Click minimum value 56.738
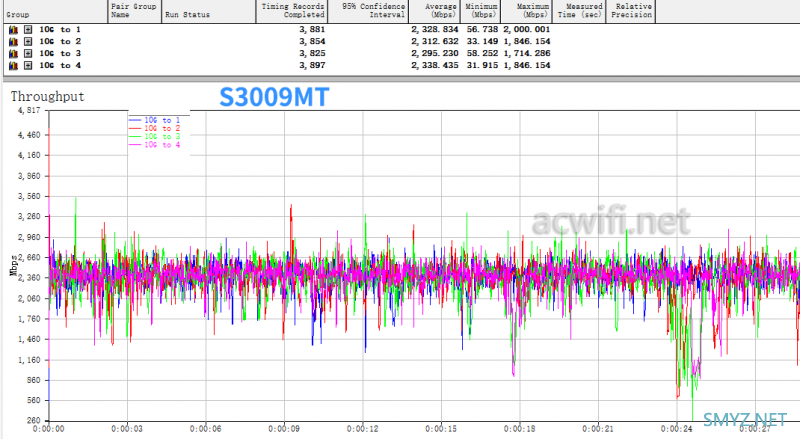 coord(482,30)
